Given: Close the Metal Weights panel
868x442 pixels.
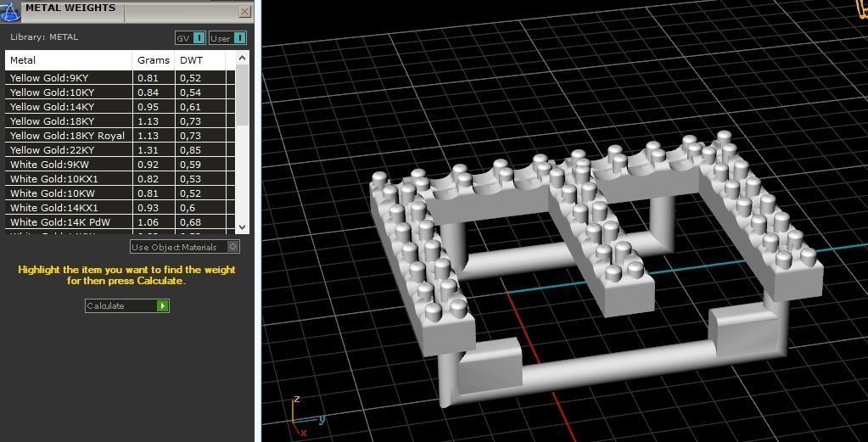Looking at the screenshot, I should click(244, 11).
